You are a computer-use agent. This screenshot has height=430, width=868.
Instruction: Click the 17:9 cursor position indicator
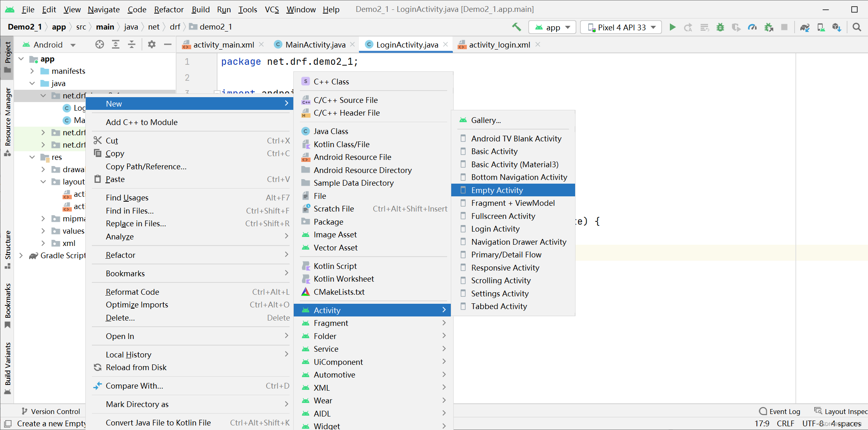[762, 423]
